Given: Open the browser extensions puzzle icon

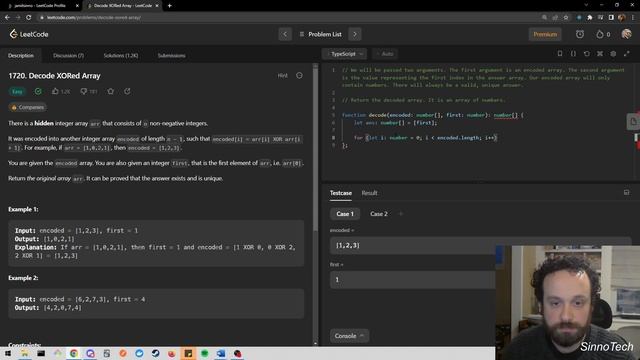Looking at the screenshot, I should click(x=589, y=18).
